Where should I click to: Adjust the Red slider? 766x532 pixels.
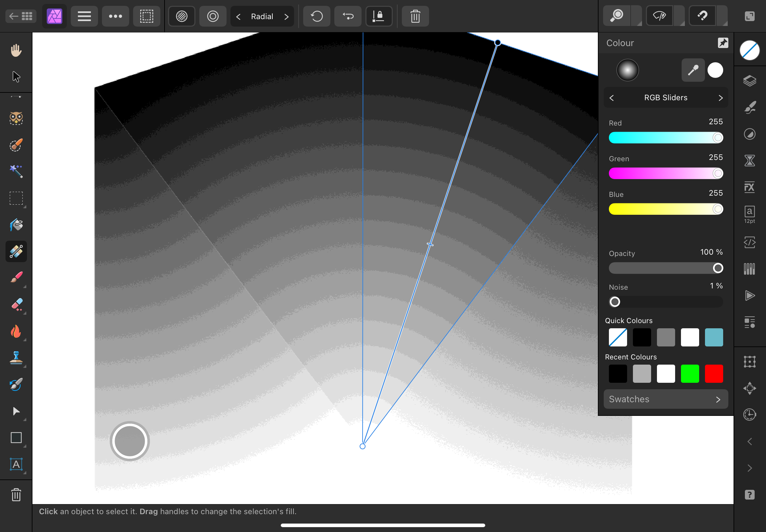666,138
